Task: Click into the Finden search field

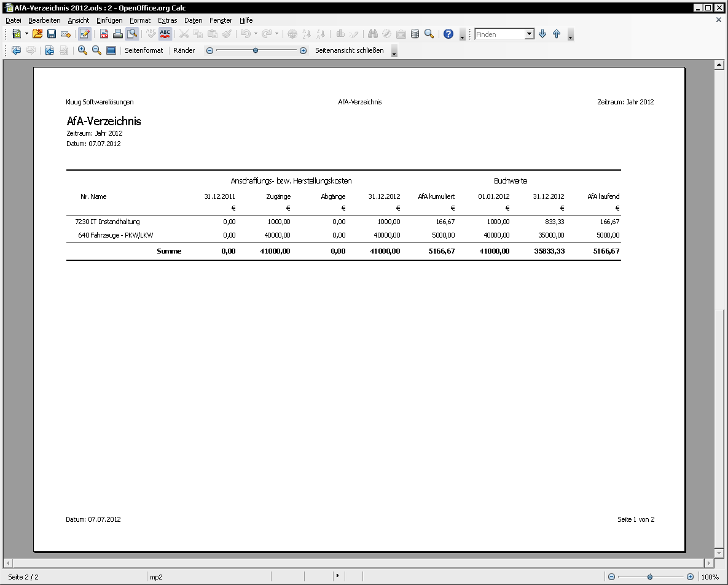Action: [x=499, y=34]
